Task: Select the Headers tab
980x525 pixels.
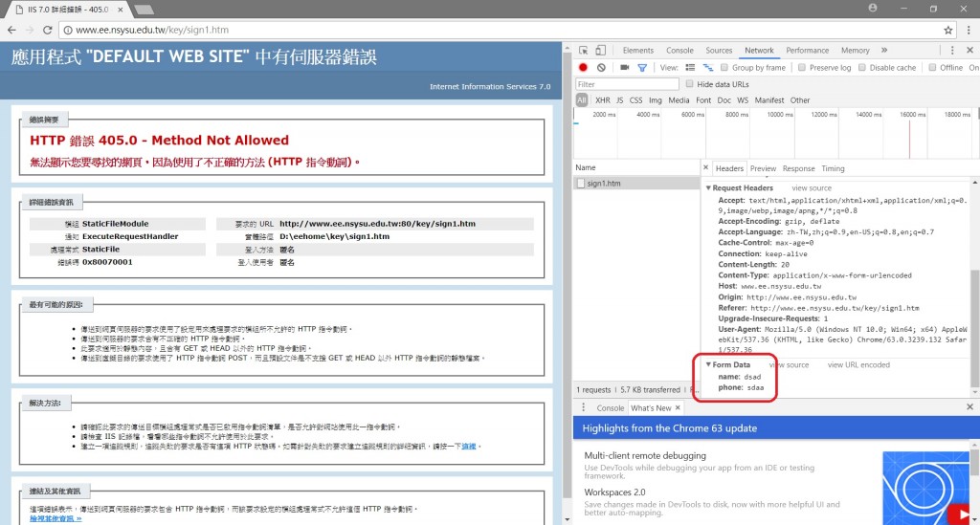Action: 729,168
